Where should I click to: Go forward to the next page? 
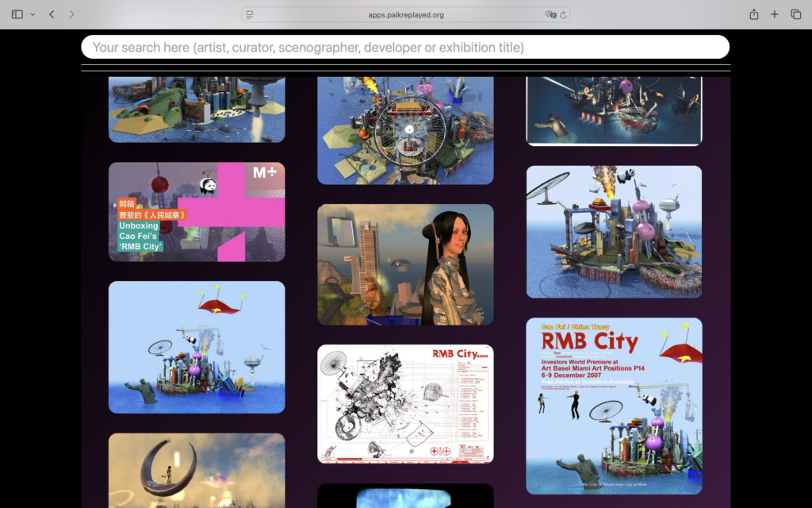[72, 14]
